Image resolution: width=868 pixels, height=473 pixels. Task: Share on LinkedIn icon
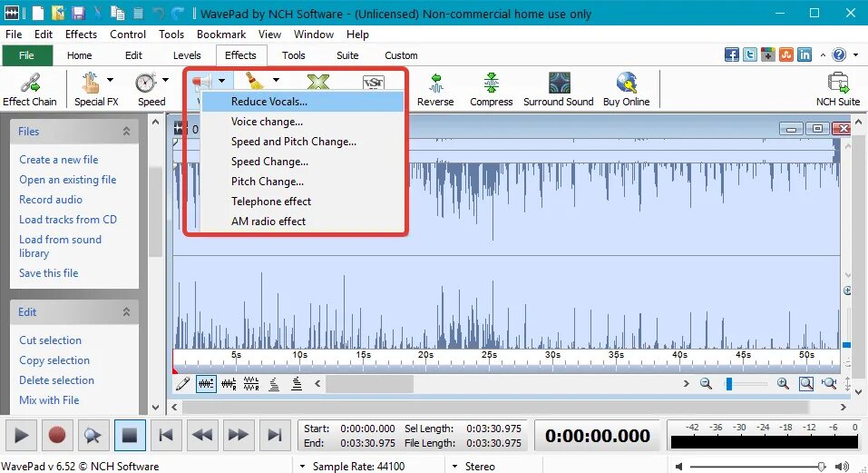point(805,54)
